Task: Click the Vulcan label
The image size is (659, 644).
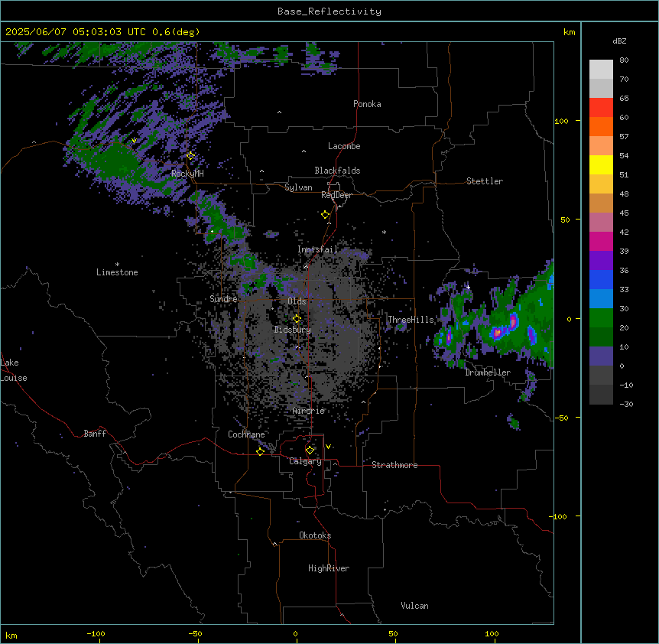Action: (414, 606)
